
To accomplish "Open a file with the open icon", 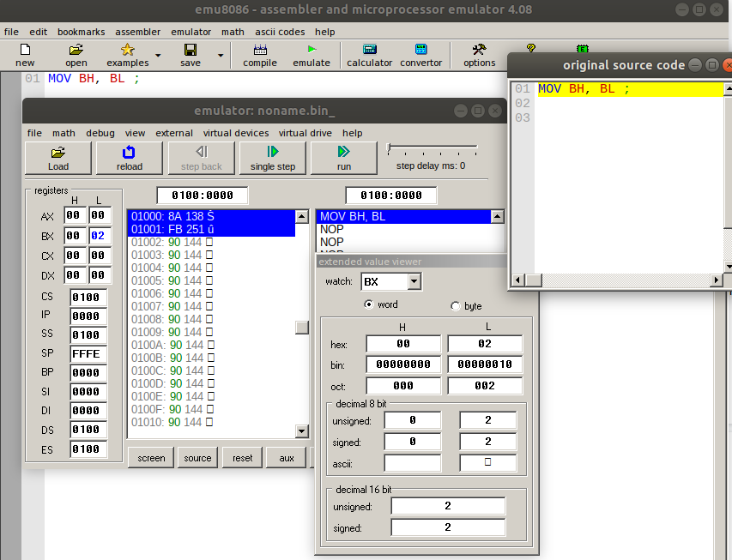I will (76, 51).
